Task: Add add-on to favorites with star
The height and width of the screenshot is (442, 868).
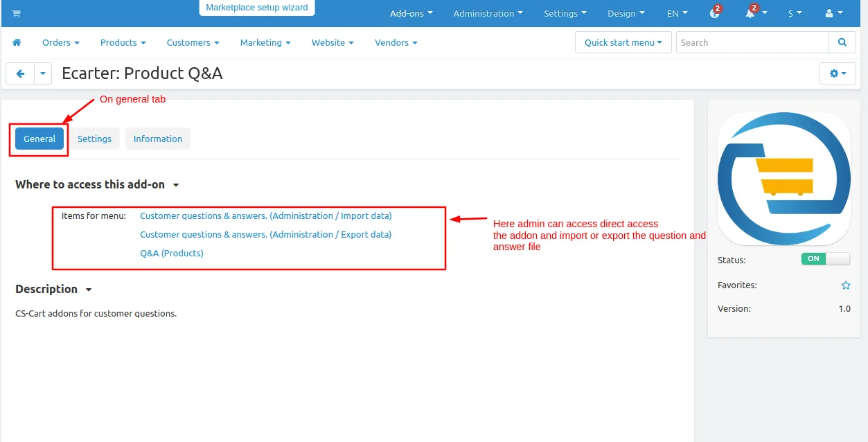Action: tap(846, 285)
